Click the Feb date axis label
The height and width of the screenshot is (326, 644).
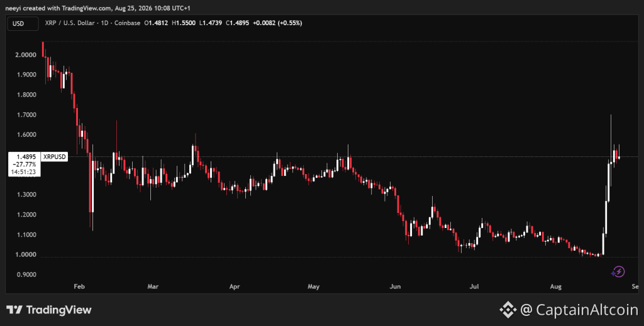click(79, 286)
